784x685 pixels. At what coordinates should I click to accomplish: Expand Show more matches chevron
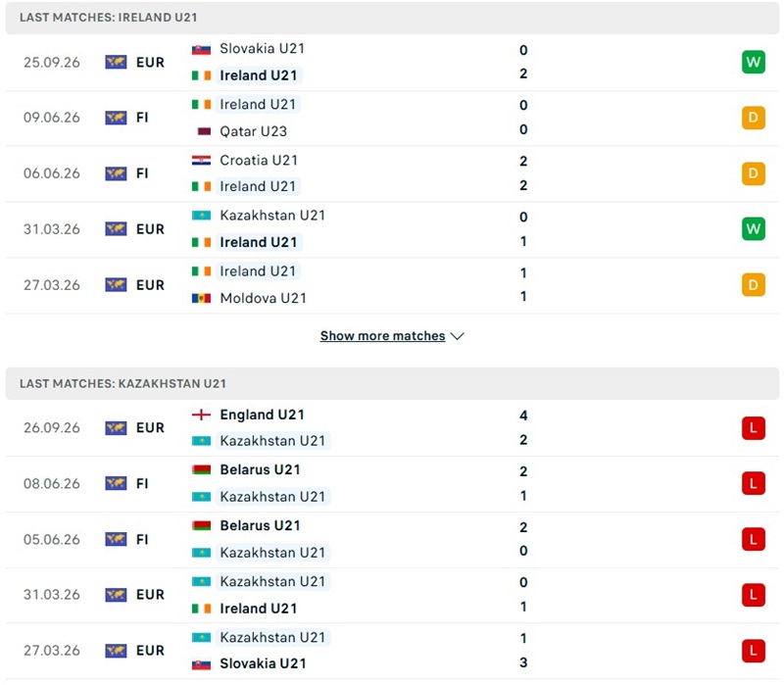coord(457,336)
